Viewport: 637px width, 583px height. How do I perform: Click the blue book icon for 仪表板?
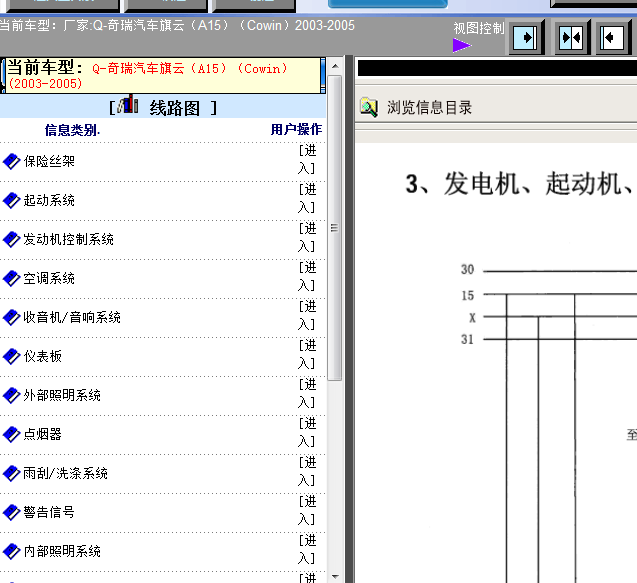click(11, 356)
